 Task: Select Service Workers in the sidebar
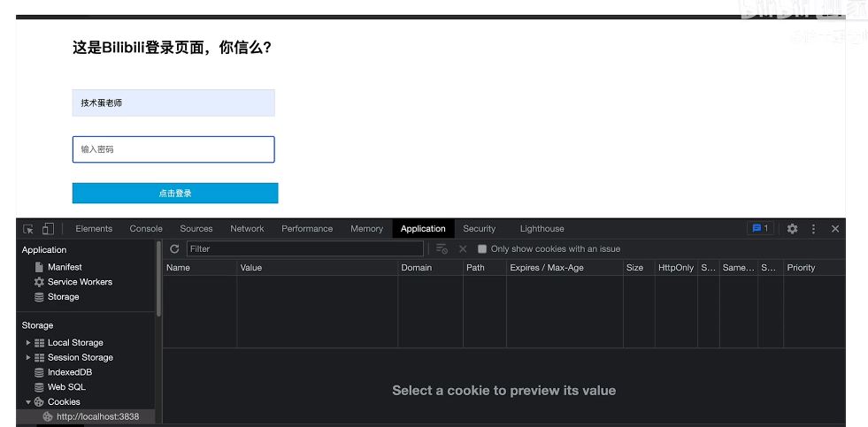point(80,282)
